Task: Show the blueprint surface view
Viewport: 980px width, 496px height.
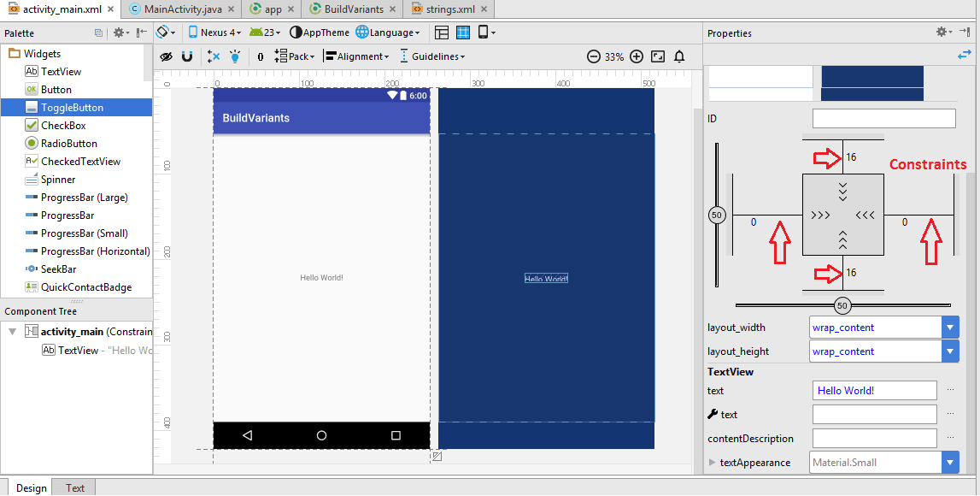Action: pos(462,32)
